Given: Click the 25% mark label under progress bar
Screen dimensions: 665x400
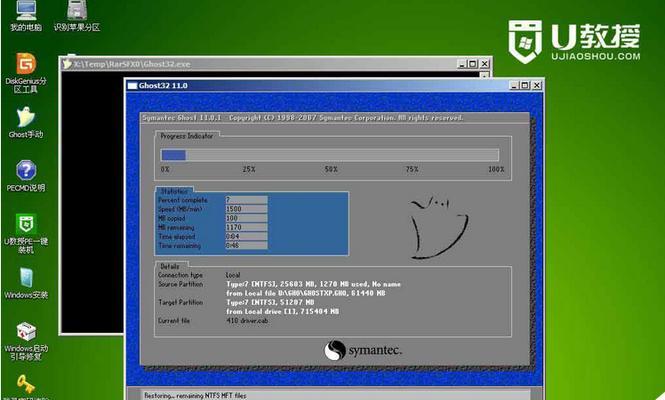Looking at the screenshot, I should (249, 169).
